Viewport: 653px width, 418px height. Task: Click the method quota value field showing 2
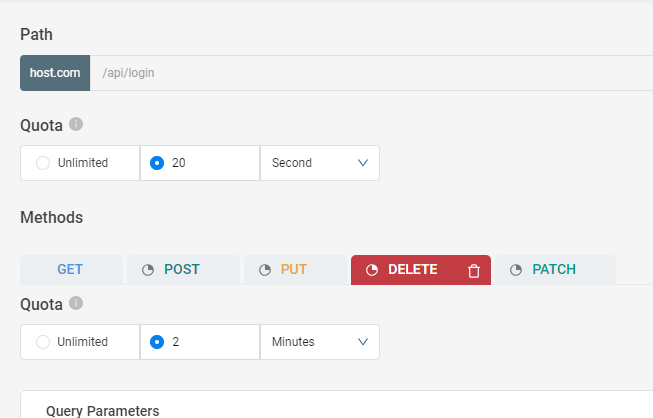pyautogui.click(x=210, y=342)
